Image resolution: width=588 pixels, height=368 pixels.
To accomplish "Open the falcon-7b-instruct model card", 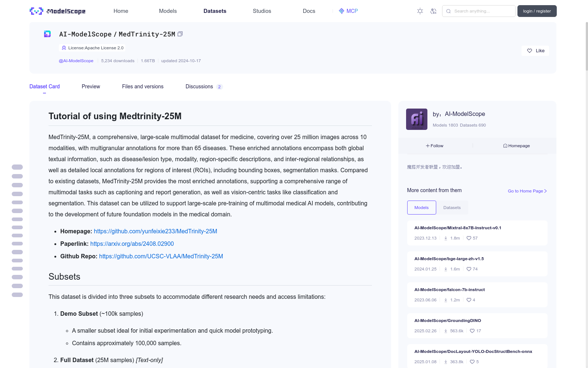I will (477, 295).
